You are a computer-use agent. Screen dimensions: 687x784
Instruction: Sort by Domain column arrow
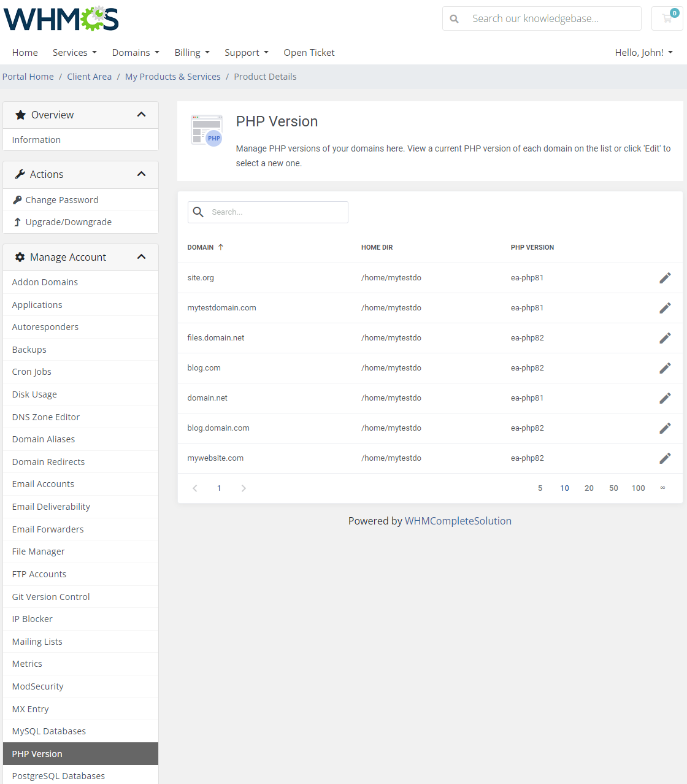coord(221,247)
